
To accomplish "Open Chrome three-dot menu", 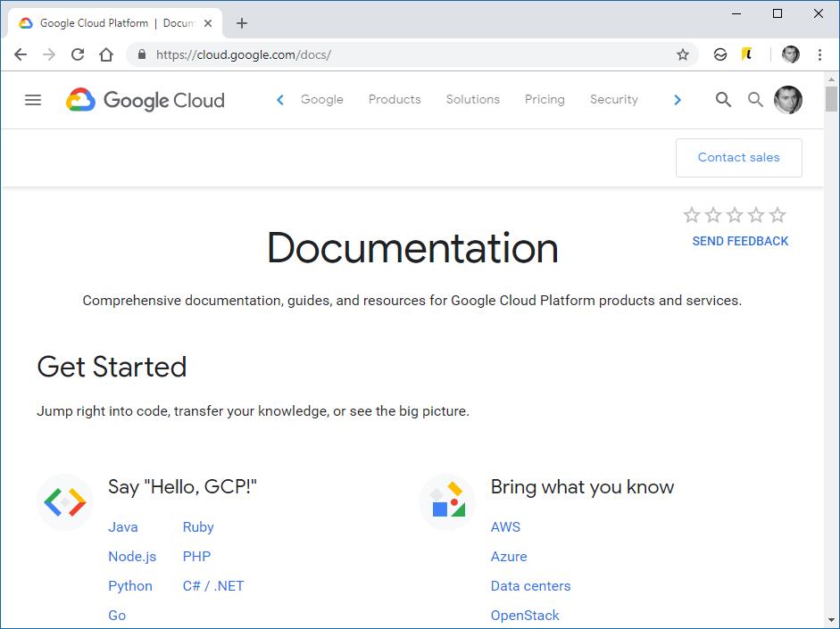I will [819, 54].
